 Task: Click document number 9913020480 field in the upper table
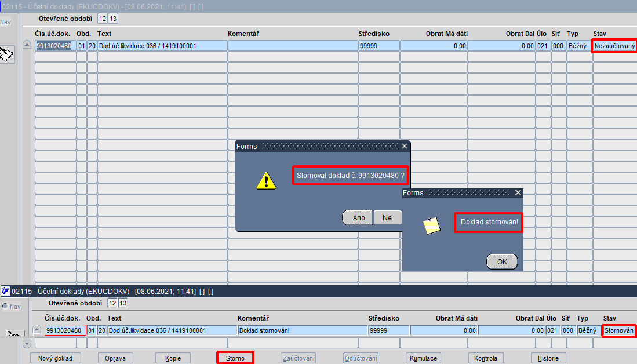[x=56, y=46]
